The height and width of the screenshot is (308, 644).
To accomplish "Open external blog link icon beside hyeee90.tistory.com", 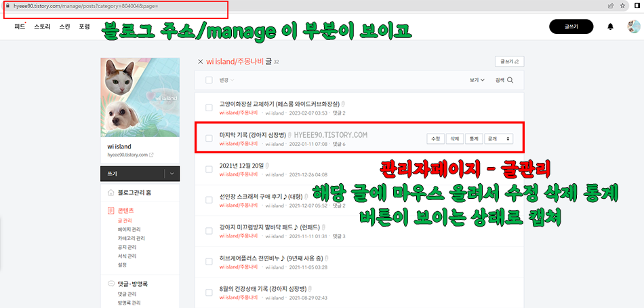I will click(151, 155).
